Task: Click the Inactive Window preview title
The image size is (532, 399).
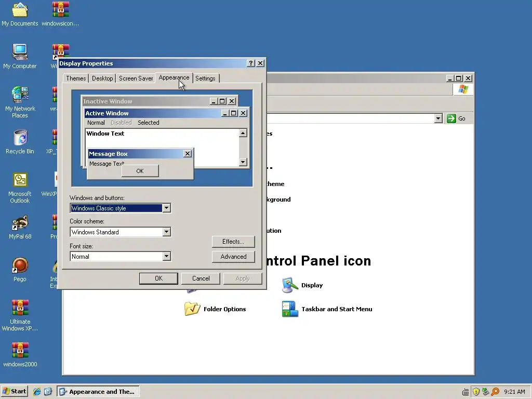Action: pos(108,101)
